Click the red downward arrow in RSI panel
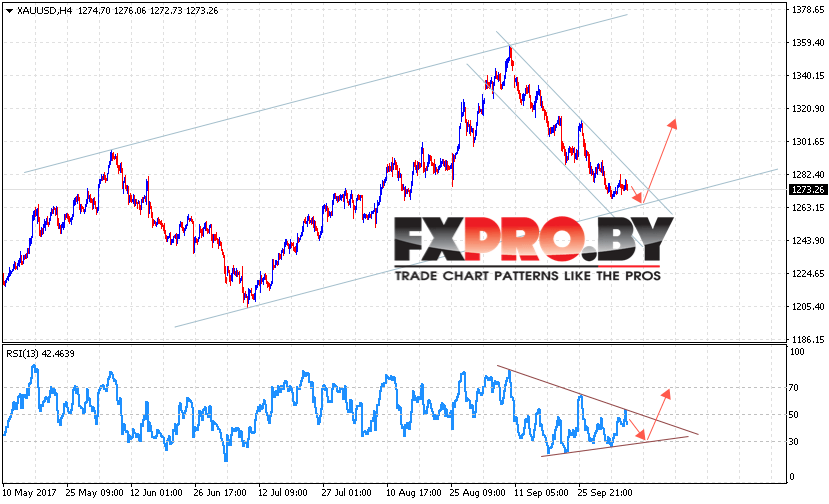This screenshot has height=504, width=829. click(637, 429)
